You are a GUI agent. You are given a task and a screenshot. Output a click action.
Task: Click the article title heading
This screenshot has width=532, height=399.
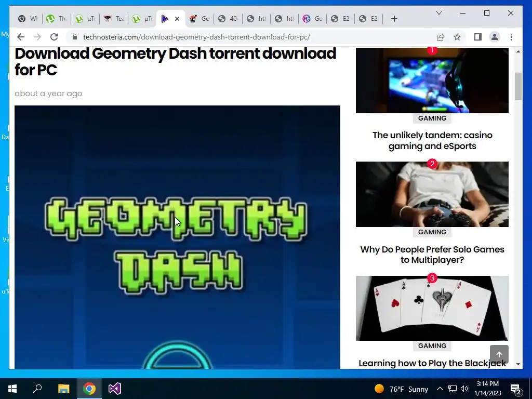tap(176, 61)
